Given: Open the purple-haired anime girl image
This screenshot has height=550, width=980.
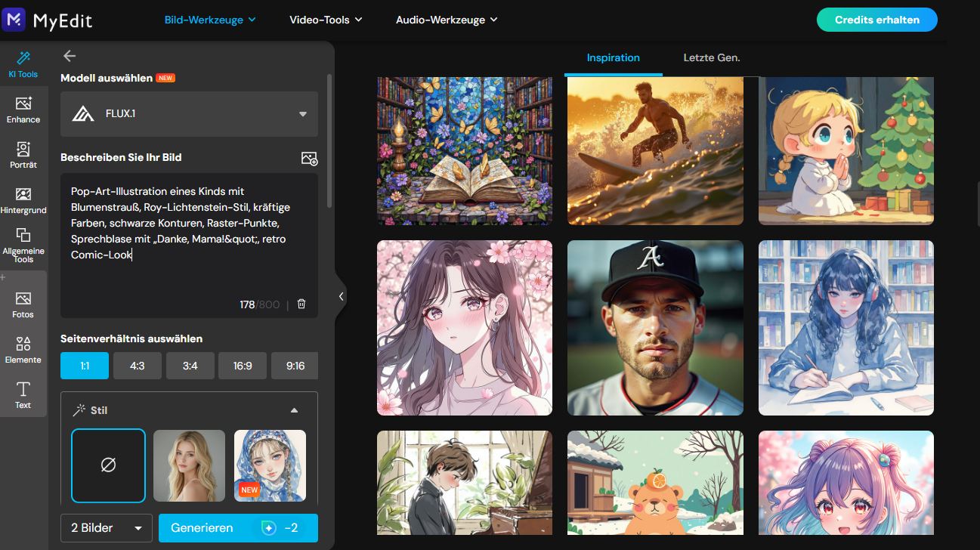Looking at the screenshot, I should pyautogui.click(x=846, y=483).
